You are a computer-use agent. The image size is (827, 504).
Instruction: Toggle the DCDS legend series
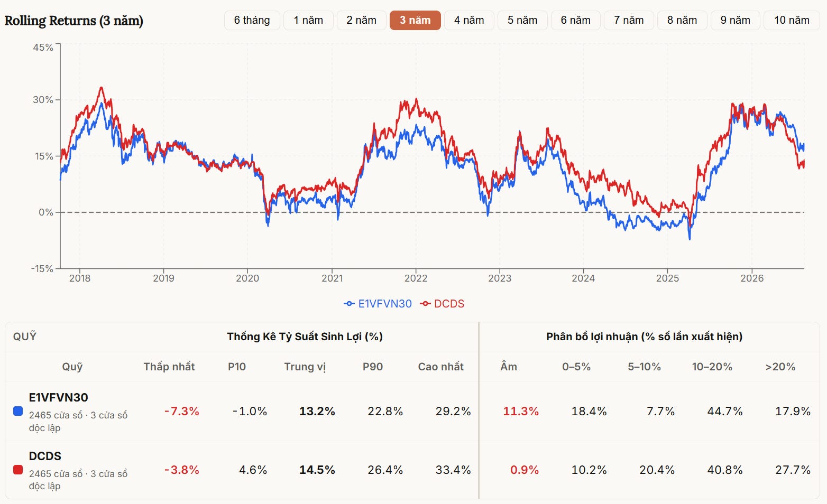(x=442, y=304)
